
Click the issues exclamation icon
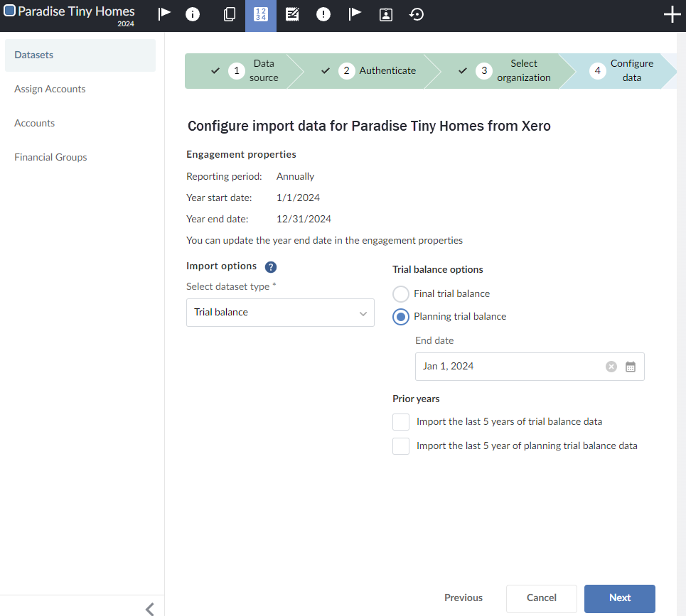[323, 13]
